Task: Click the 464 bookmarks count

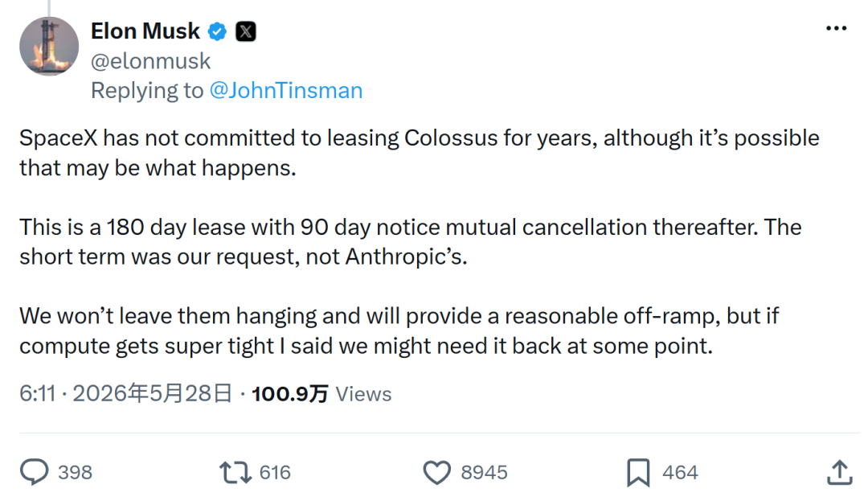Action: (x=681, y=472)
